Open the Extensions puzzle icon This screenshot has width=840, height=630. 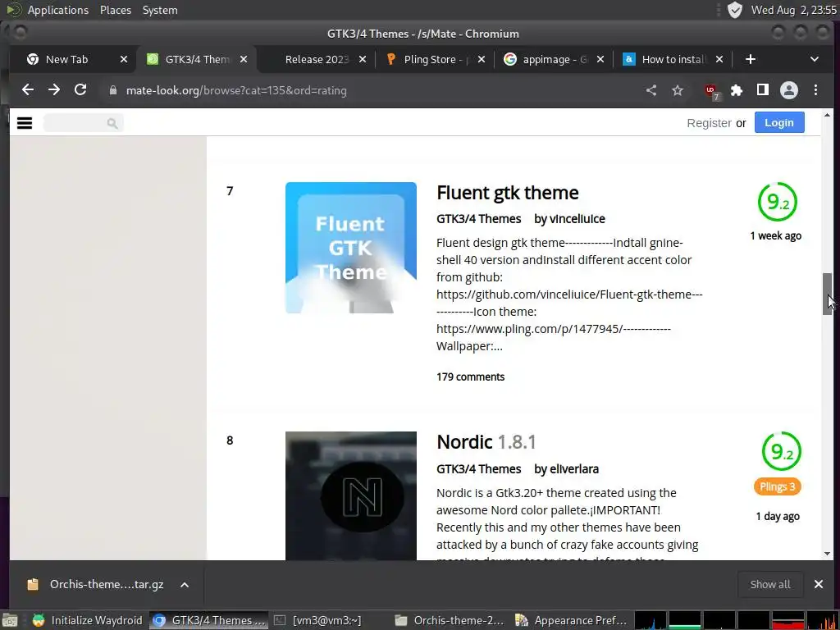pos(737,90)
